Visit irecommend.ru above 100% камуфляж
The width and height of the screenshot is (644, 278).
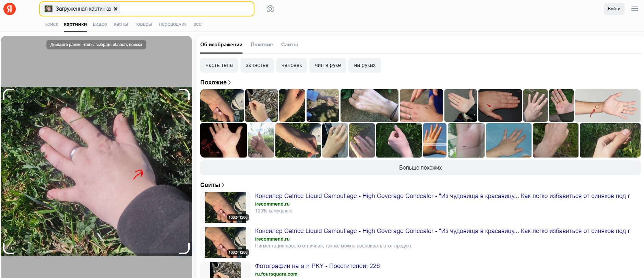click(272, 204)
